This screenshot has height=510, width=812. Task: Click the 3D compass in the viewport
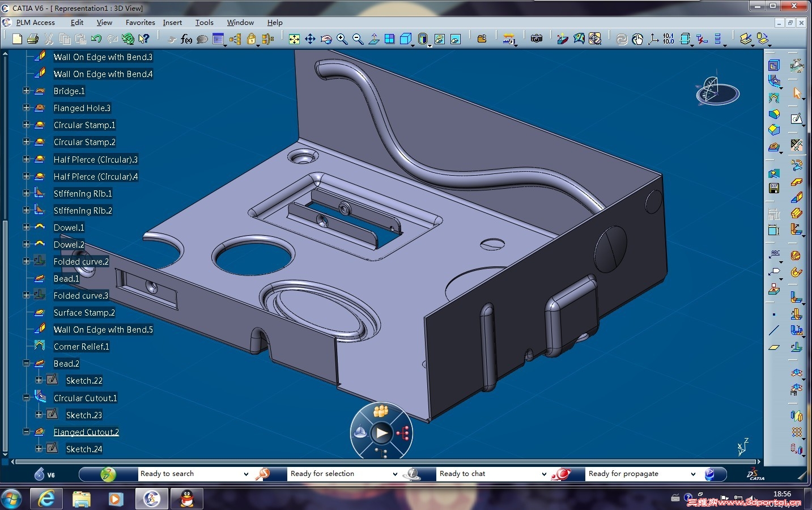tap(716, 92)
